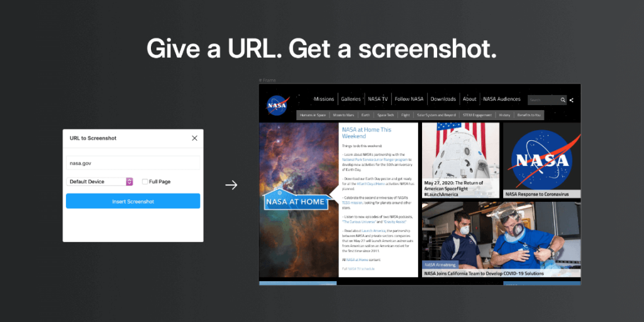644x322 pixels.
Task: Close the URL to Screenshot dialog
Action: [194, 138]
